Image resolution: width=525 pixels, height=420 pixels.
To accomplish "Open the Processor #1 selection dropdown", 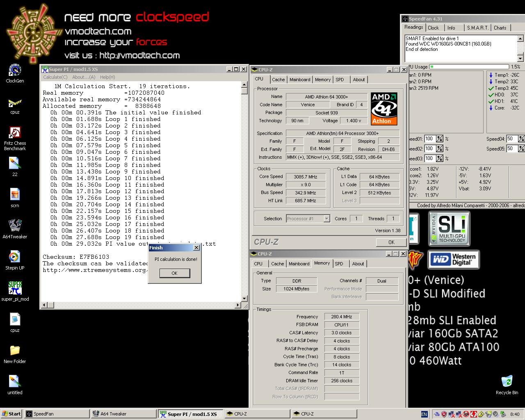I will pos(326,219).
